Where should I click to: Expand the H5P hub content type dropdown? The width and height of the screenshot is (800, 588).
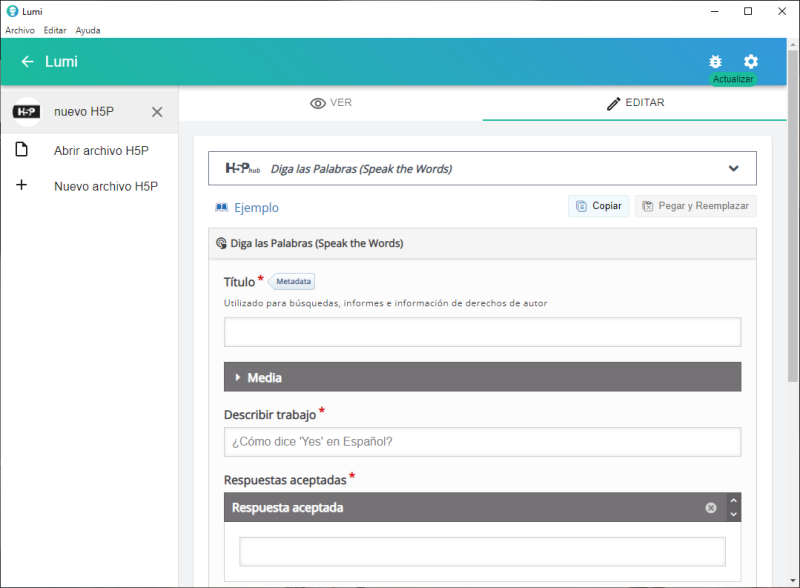(x=733, y=169)
